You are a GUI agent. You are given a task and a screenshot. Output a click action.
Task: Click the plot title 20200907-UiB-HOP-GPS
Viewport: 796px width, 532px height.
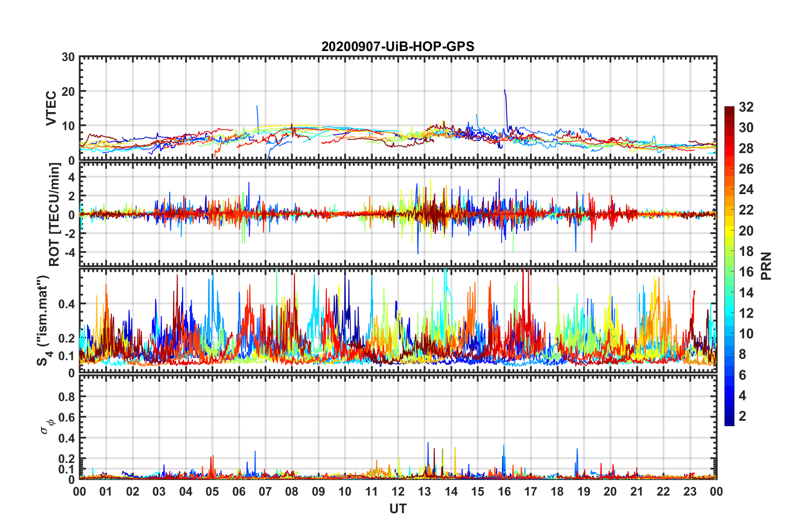pyautogui.click(x=398, y=46)
